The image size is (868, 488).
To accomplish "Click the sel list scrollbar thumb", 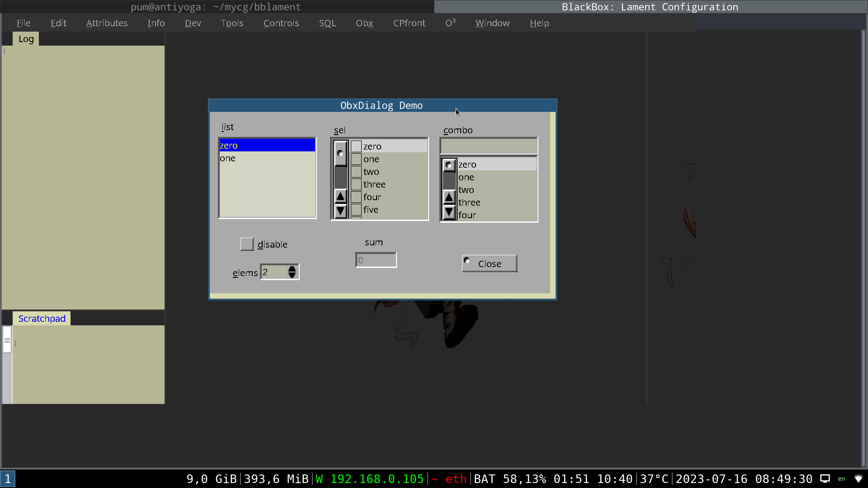I will (x=340, y=154).
